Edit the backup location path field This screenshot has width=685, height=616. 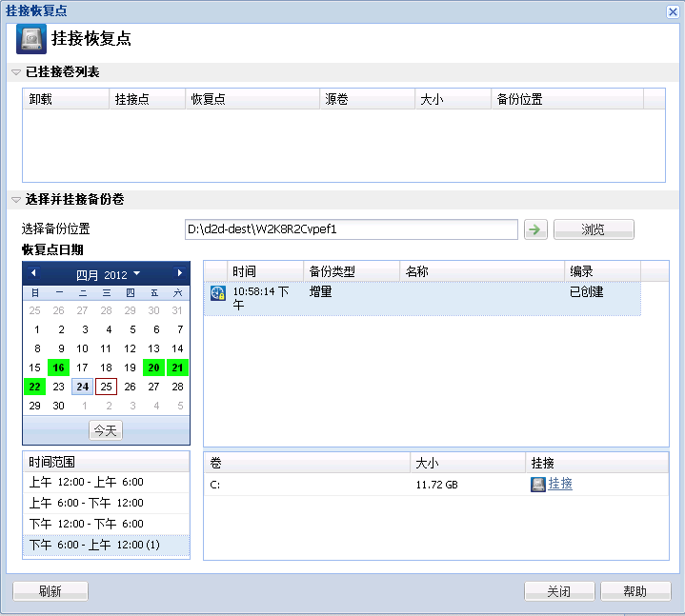click(x=352, y=229)
